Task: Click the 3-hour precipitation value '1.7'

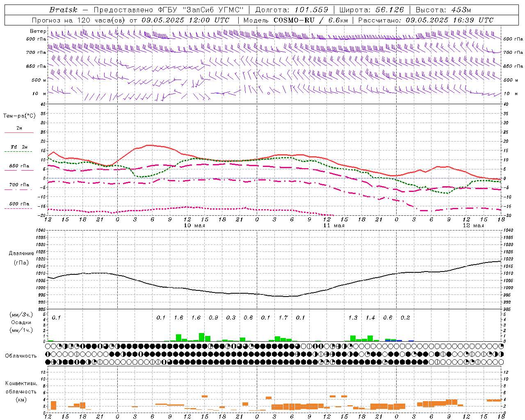Action: pos(283,317)
